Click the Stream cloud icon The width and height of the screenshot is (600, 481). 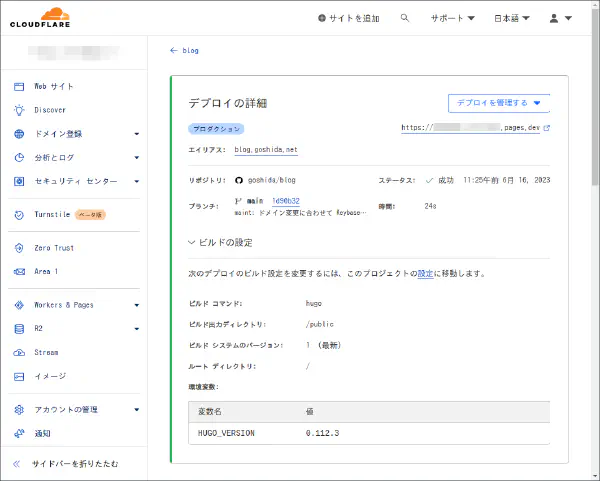coord(19,352)
